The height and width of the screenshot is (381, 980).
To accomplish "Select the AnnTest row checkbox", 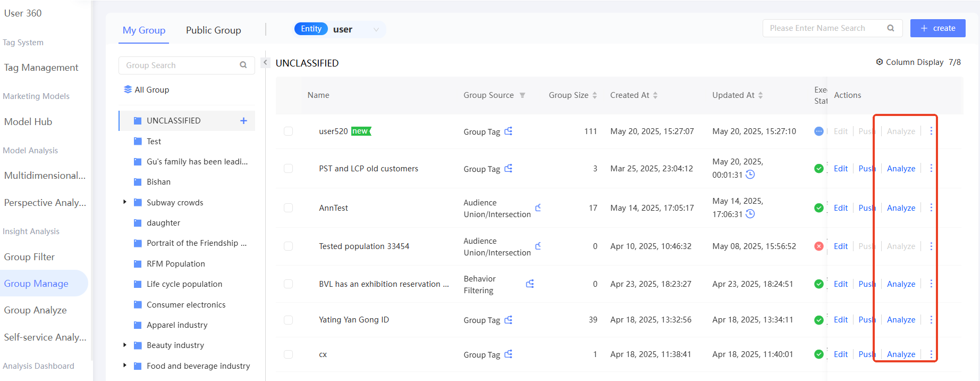I will pyautogui.click(x=288, y=208).
